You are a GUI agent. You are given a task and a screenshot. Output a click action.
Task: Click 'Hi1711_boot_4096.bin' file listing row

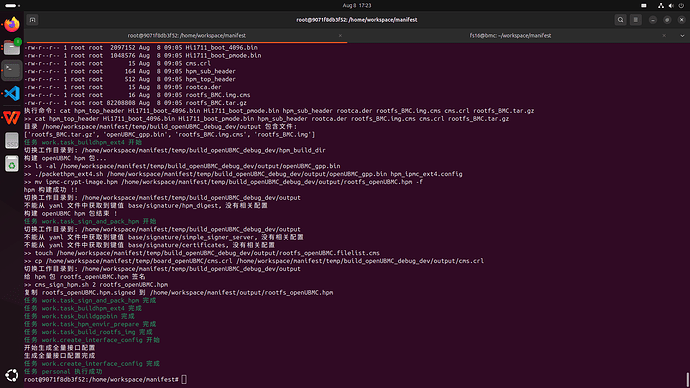coord(141,48)
